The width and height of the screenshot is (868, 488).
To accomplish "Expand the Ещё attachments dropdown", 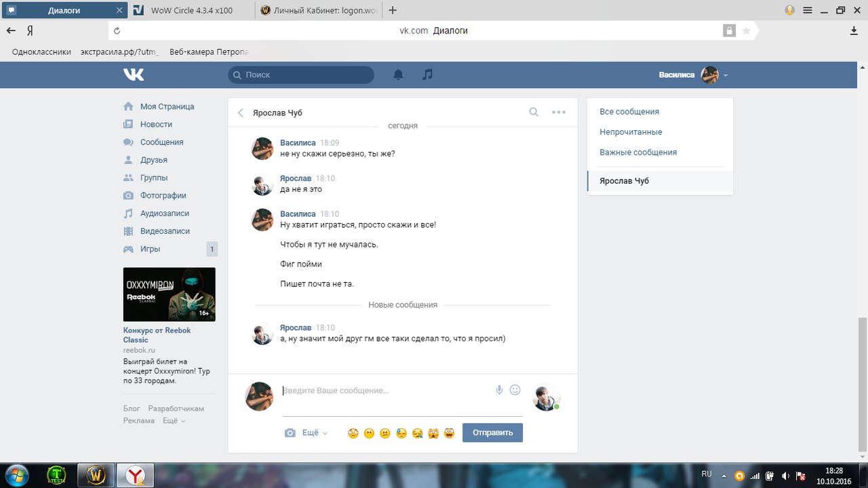I will 315,432.
